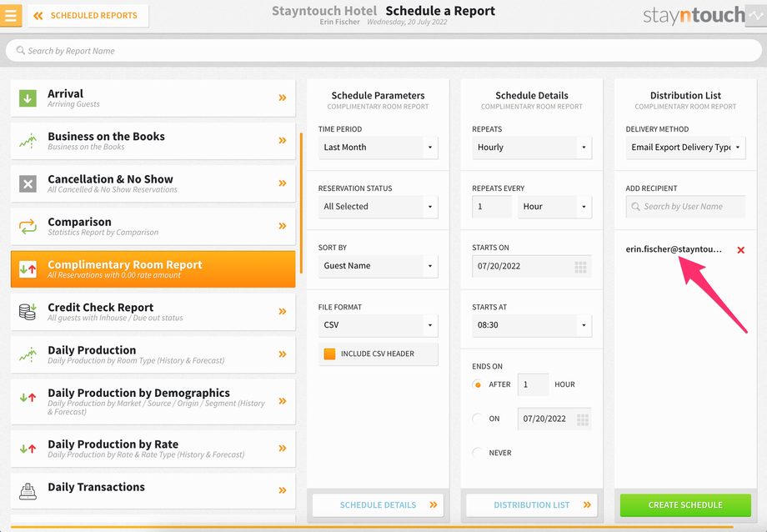The height and width of the screenshot is (532, 767).
Task: Focus the Search by Report Name field
Action: [x=383, y=51]
